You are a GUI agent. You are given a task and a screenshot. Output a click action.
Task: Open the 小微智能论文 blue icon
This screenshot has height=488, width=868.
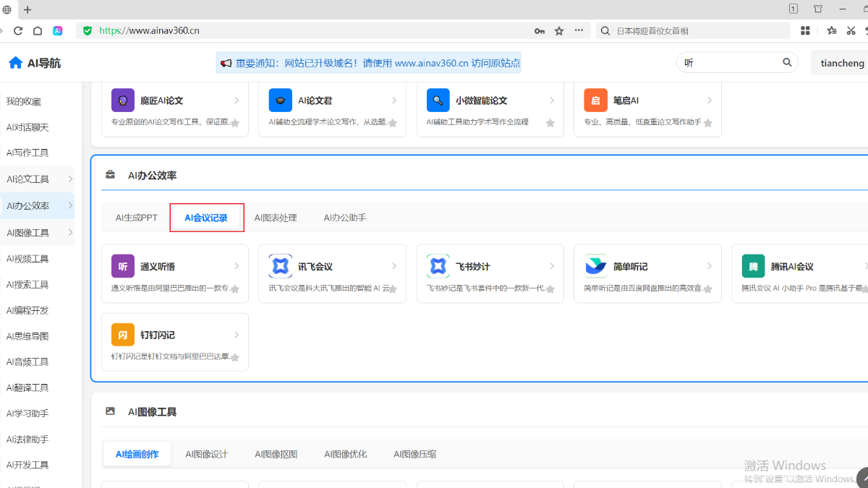pos(438,100)
